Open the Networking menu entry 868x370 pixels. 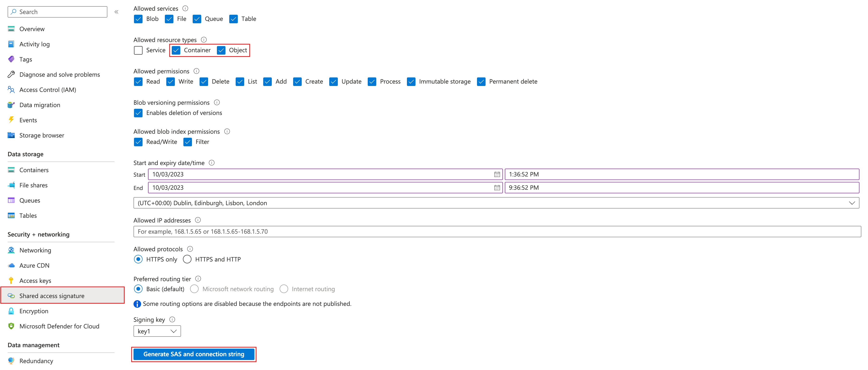point(35,250)
